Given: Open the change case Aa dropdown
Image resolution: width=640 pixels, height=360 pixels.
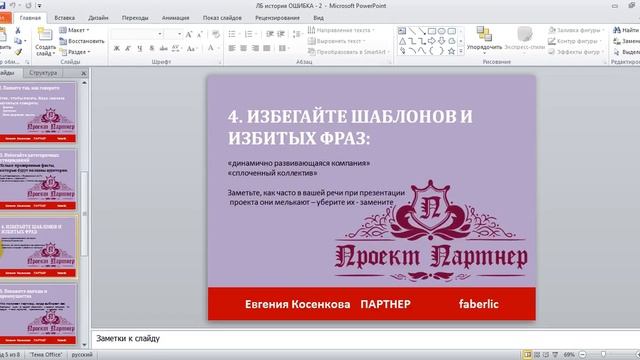Looking at the screenshot, I should (x=192, y=48).
